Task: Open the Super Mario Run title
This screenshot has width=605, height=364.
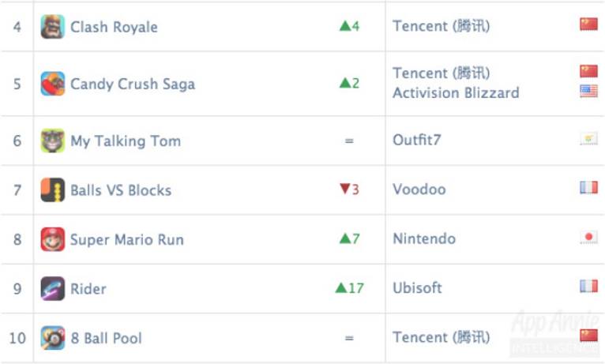Action: 126,239
